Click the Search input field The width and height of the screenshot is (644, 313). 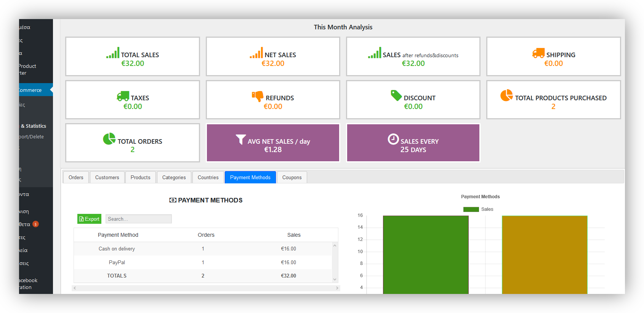(138, 219)
